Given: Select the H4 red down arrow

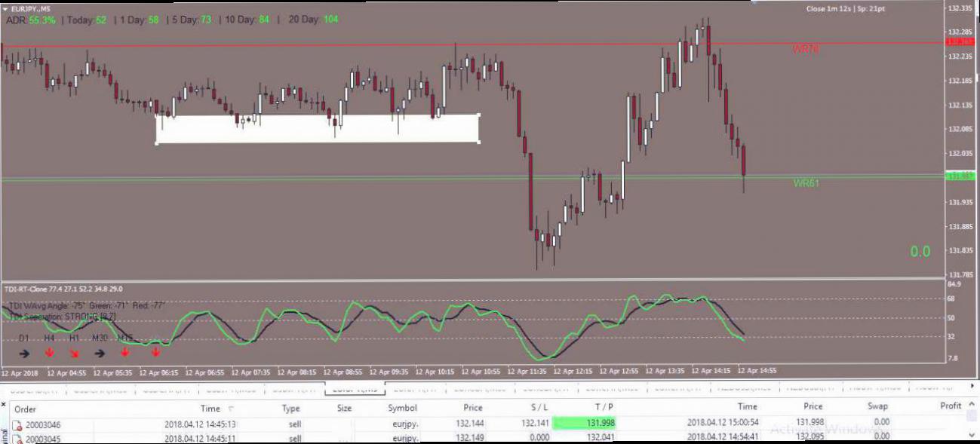Looking at the screenshot, I should [x=49, y=352].
